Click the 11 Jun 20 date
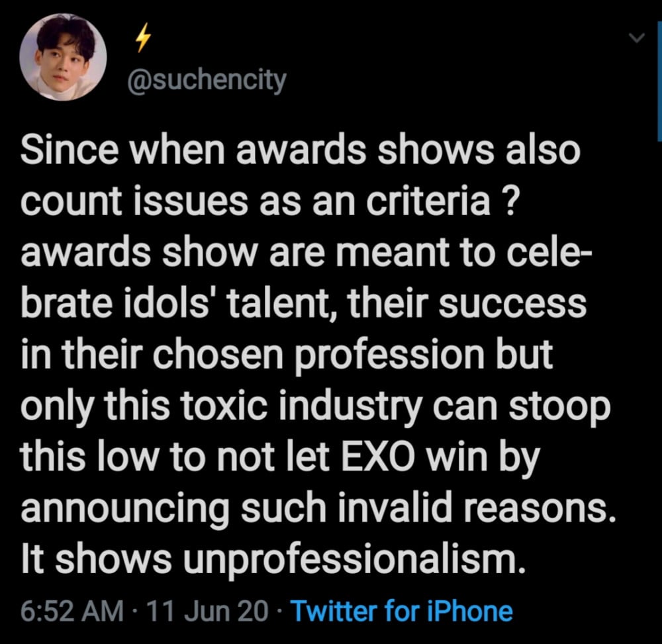Image resolution: width=662 pixels, height=644 pixels. click(208, 611)
